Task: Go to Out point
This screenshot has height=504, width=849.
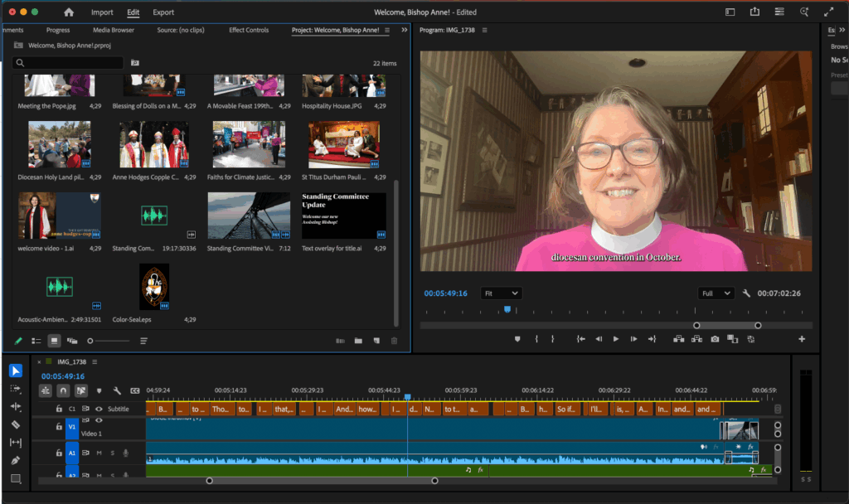Action: [652, 339]
